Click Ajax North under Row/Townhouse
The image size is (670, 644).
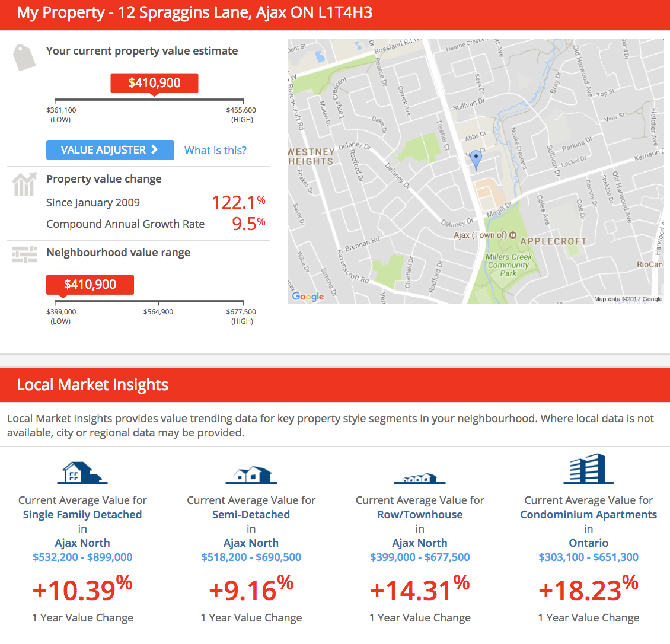pyautogui.click(x=420, y=543)
